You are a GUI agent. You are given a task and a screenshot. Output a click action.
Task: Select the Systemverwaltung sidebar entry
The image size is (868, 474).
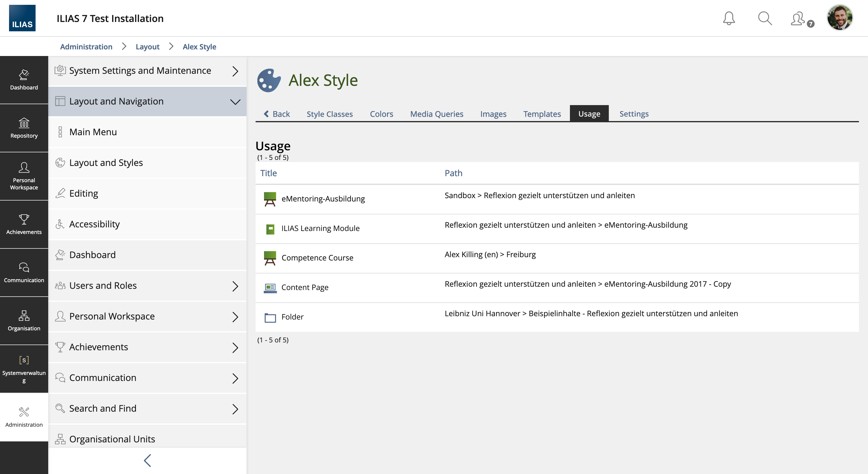coord(24,369)
